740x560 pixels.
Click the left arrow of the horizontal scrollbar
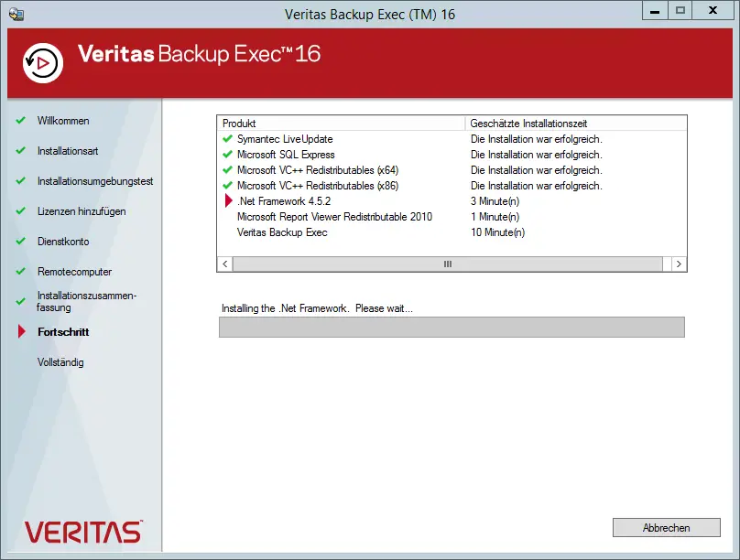tap(225, 264)
